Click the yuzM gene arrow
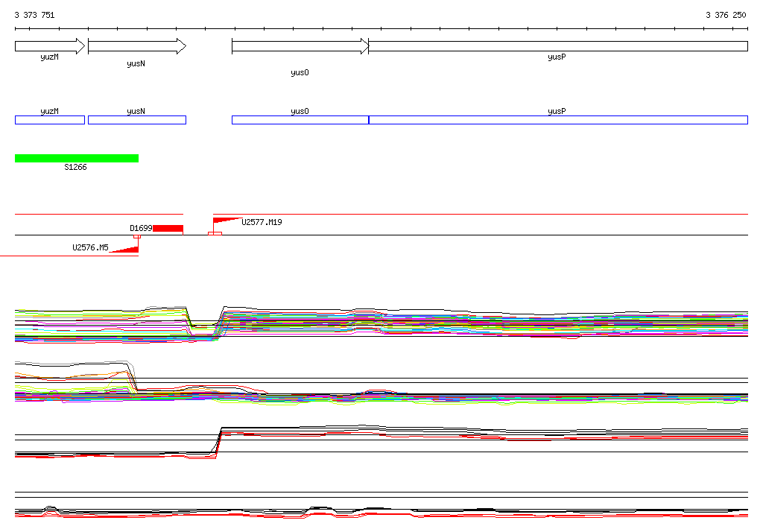The width and height of the screenshot is (763, 532). 50,46
